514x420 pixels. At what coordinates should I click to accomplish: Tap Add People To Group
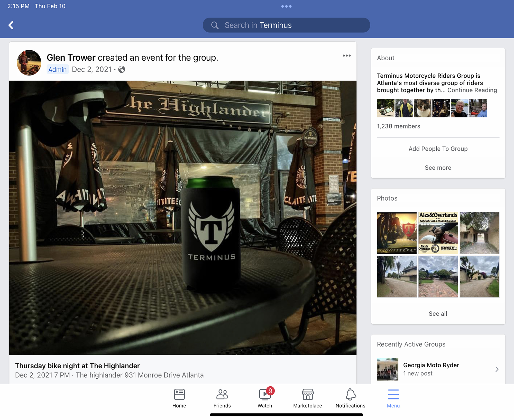click(x=438, y=149)
